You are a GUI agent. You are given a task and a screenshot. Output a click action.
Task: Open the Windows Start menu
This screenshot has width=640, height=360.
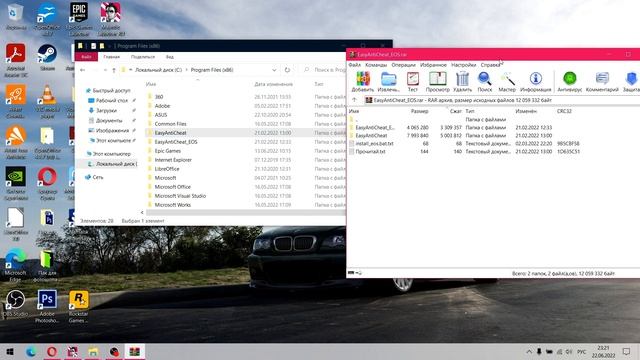point(10,351)
